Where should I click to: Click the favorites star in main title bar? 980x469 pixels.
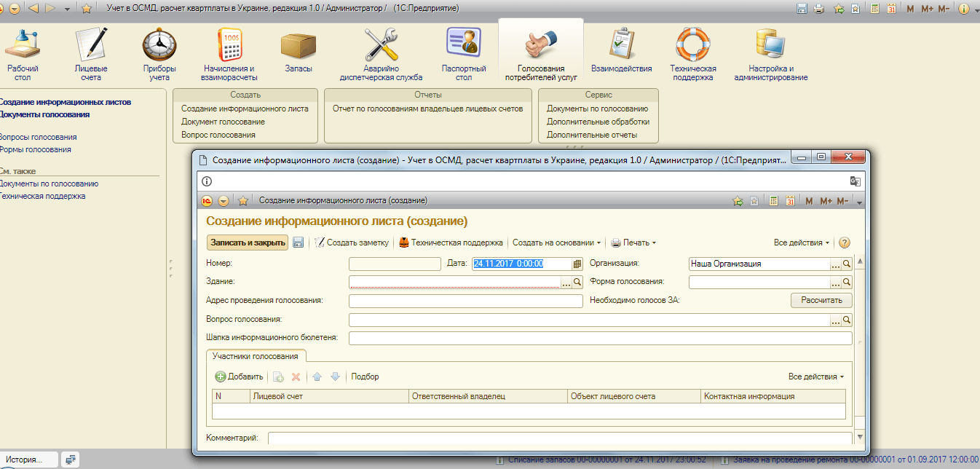pyautogui.click(x=87, y=9)
